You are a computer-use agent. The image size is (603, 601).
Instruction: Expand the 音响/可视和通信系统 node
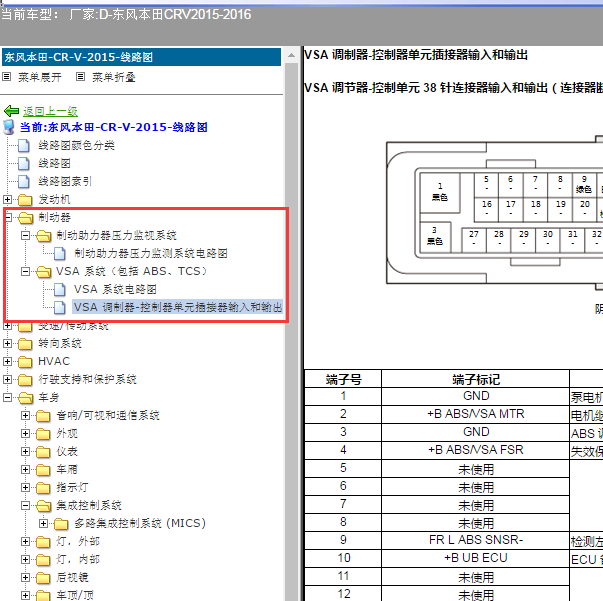(x=25, y=416)
